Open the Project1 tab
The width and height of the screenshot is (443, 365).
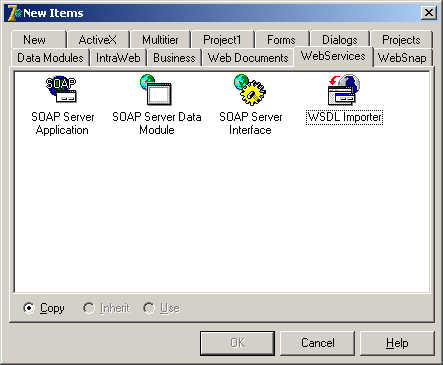pyautogui.click(x=222, y=40)
